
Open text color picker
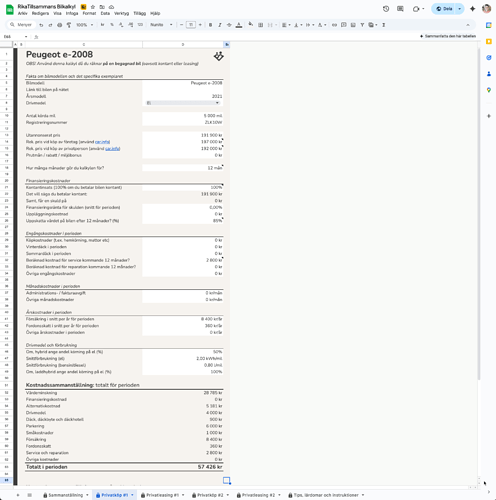[x=239, y=25]
